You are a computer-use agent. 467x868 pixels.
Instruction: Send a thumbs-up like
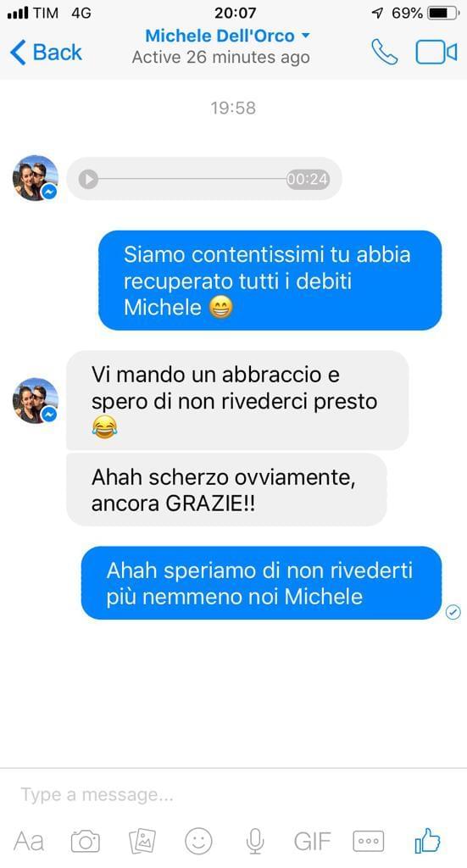[x=427, y=840]
